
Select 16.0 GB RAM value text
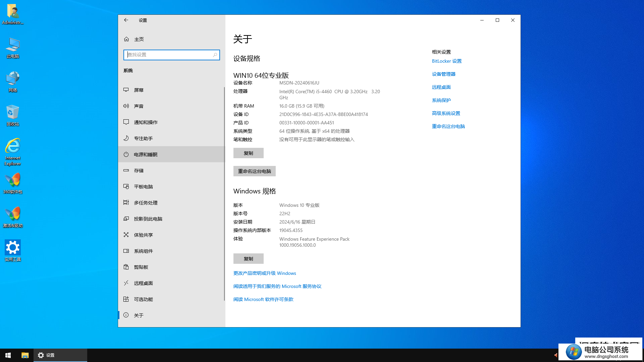(x=302, y=106)
